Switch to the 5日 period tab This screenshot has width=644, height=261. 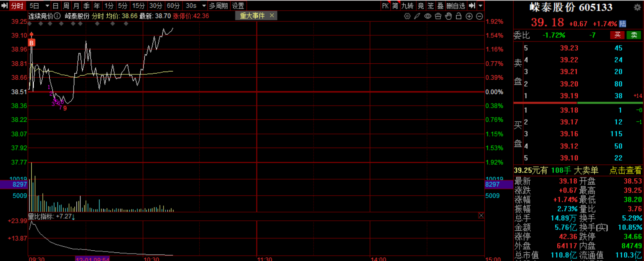35,6
